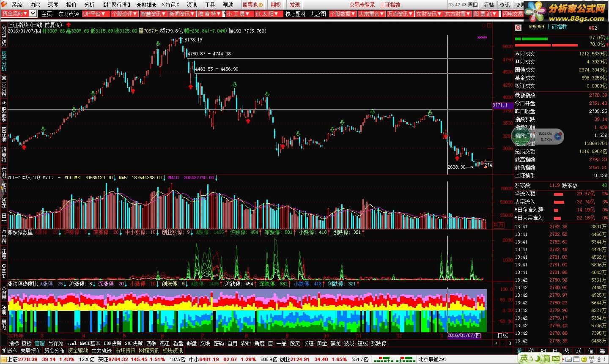Select the 核心题材 tab
This screenshot has height=364, width=609.
tap(295, 14)
